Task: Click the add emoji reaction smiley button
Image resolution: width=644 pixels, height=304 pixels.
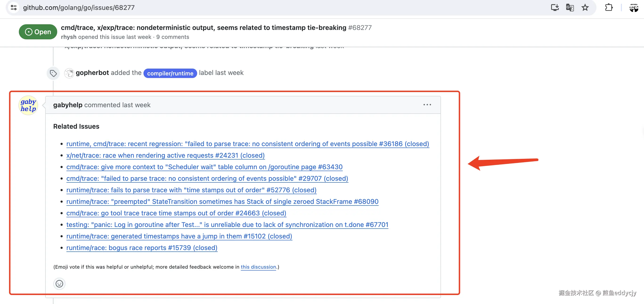Action: (x=59, y=284)
